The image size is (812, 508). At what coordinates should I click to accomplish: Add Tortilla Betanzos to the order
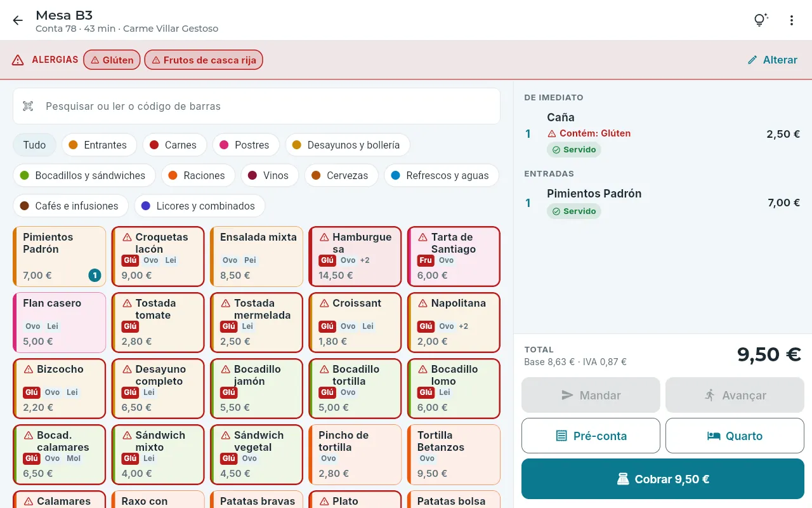(454, 455)
